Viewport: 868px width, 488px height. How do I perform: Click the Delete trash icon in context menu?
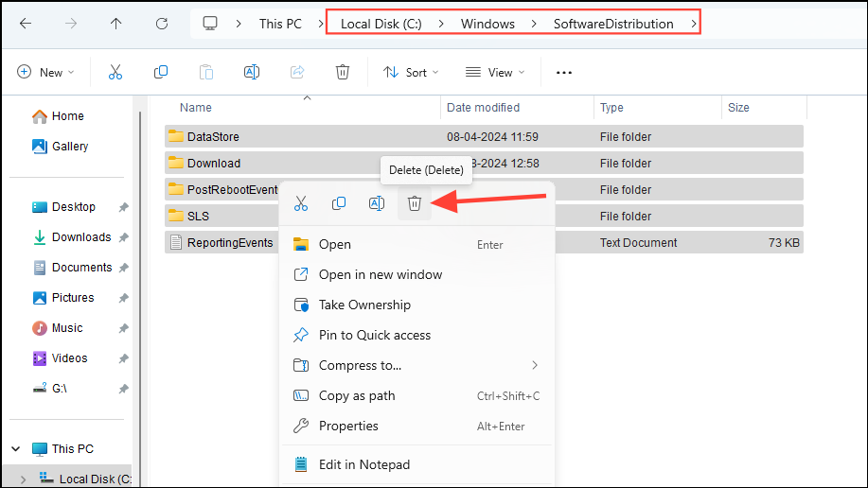pyautogui.click(x=414, y=203)
